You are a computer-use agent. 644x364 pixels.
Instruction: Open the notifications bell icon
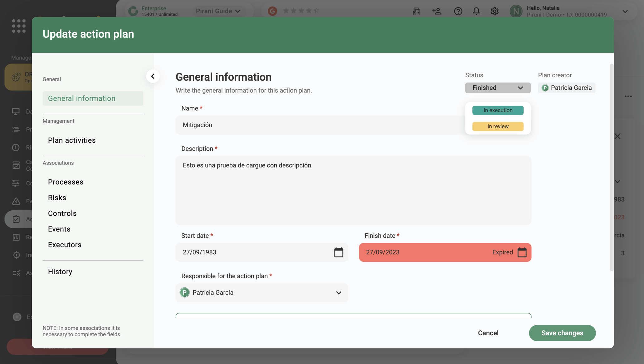pos(476,11)
